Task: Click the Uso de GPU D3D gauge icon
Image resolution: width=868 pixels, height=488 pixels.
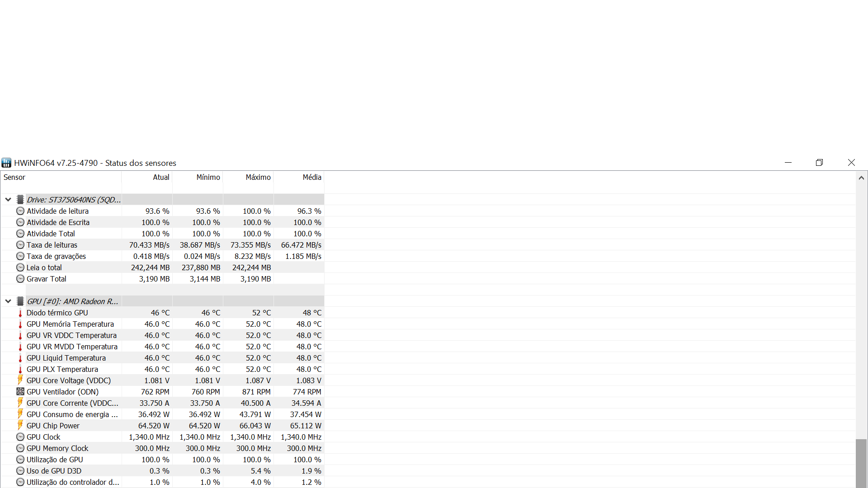Action: 20,471
